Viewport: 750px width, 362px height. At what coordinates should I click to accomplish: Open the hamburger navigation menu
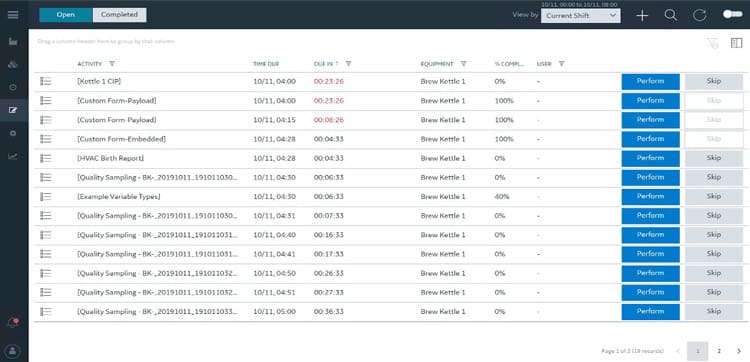[x=13, y=15]
